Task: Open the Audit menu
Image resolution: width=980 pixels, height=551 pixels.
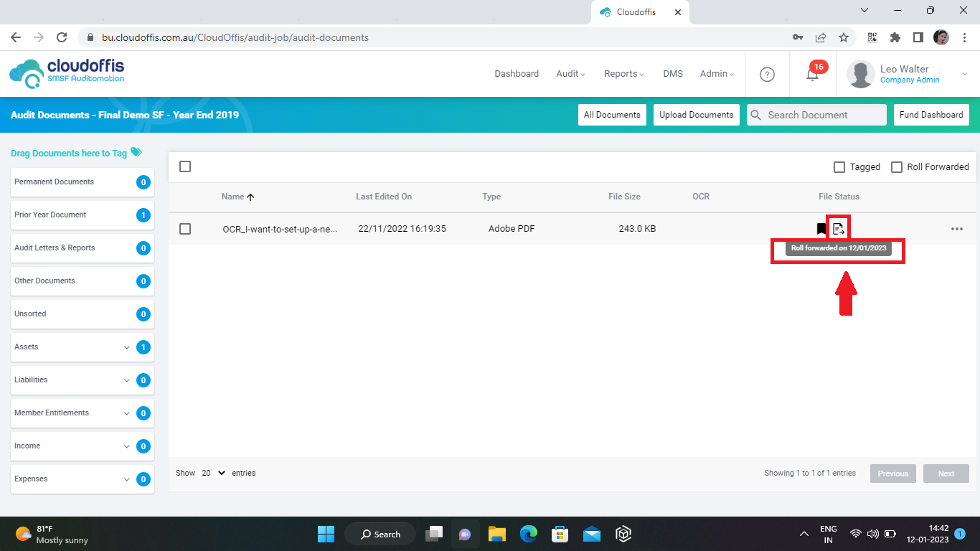Action: pos(570,74)
